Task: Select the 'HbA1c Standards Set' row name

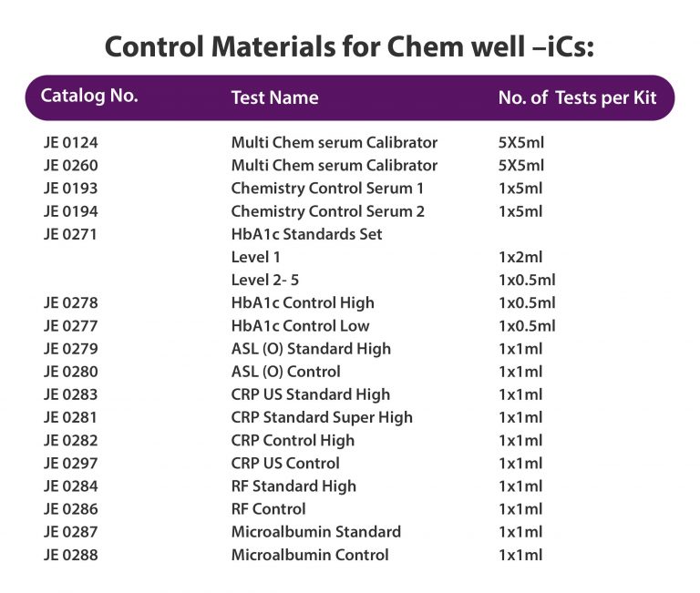Action: pos(306,234)
